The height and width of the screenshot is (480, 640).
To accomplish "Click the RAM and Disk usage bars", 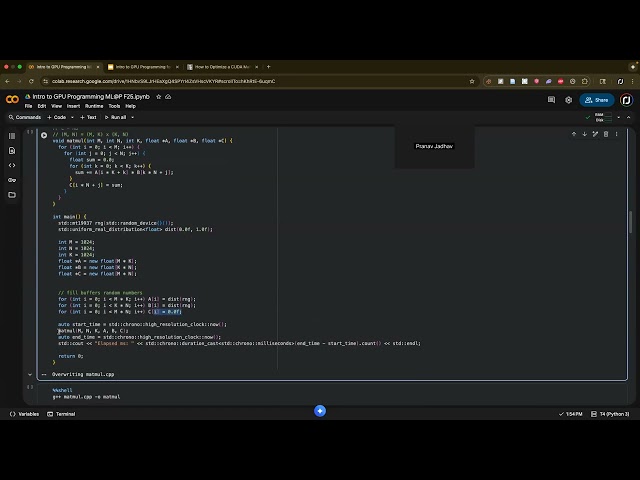I will pyautogui.click(x=603, y=117).
